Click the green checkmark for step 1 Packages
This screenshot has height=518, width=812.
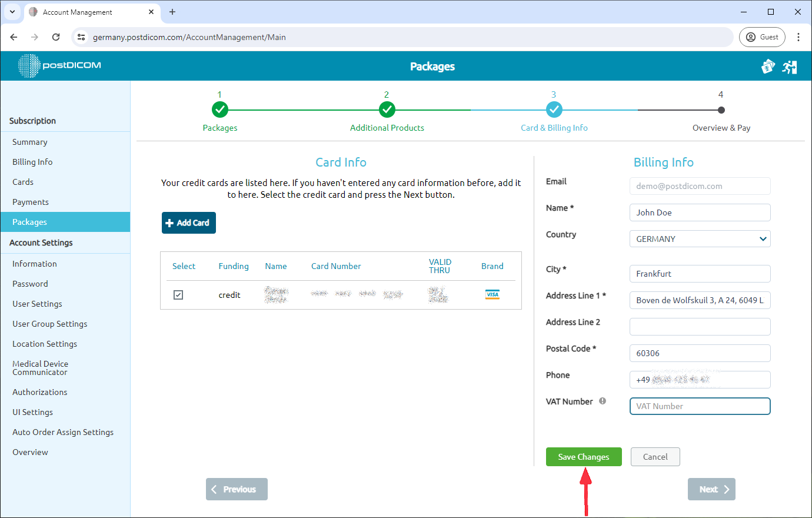(x=219, y=109)
